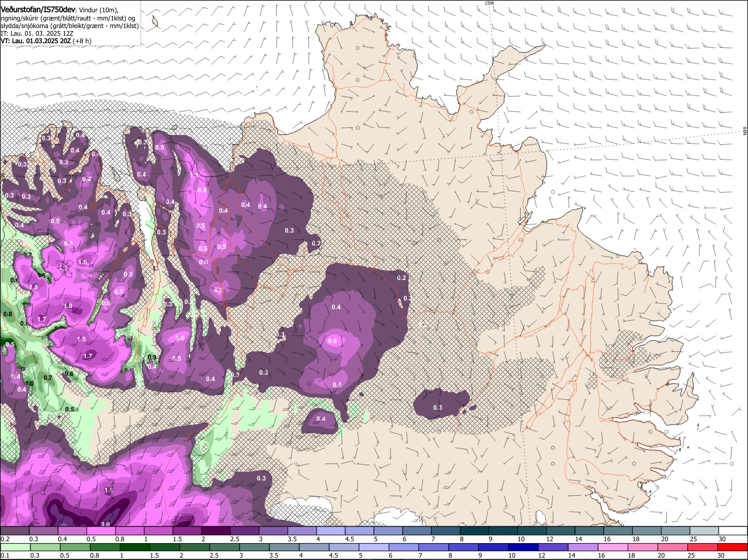Screen dimensions: 748x560
Task: Click the dusky purple 0.2 swatch in upper snow legend
Action: click(15, 530)
